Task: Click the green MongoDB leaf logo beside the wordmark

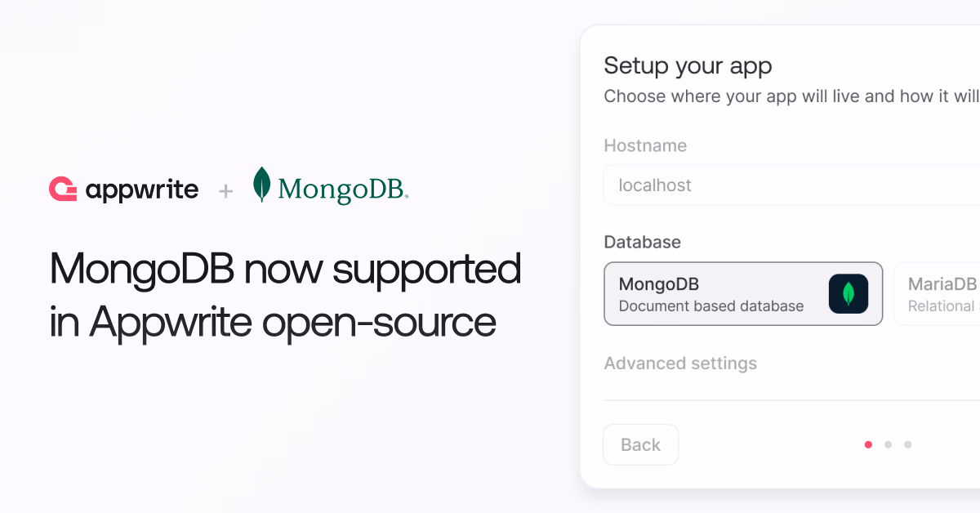Action: click(x=261, y=185)
